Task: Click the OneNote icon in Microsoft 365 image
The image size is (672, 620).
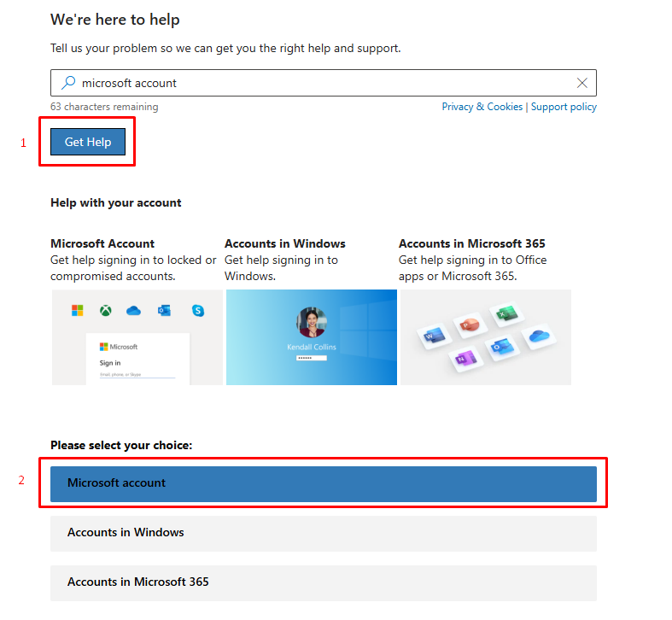Action: [466, 359]
